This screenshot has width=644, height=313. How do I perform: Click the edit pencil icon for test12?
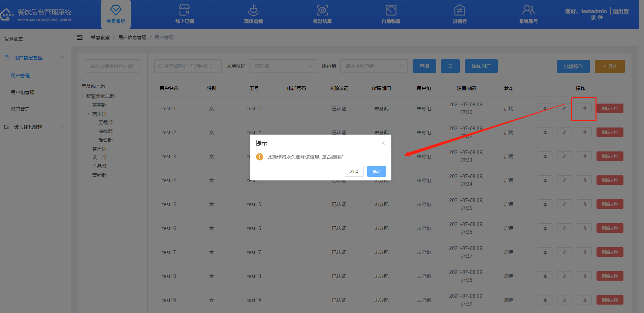(565, 133)
